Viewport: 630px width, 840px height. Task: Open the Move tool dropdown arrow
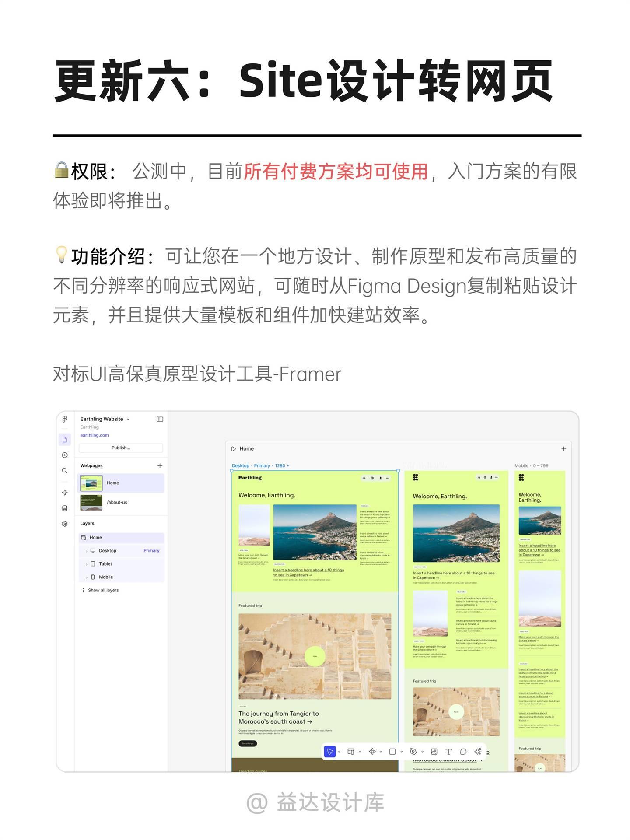point(339,752)
